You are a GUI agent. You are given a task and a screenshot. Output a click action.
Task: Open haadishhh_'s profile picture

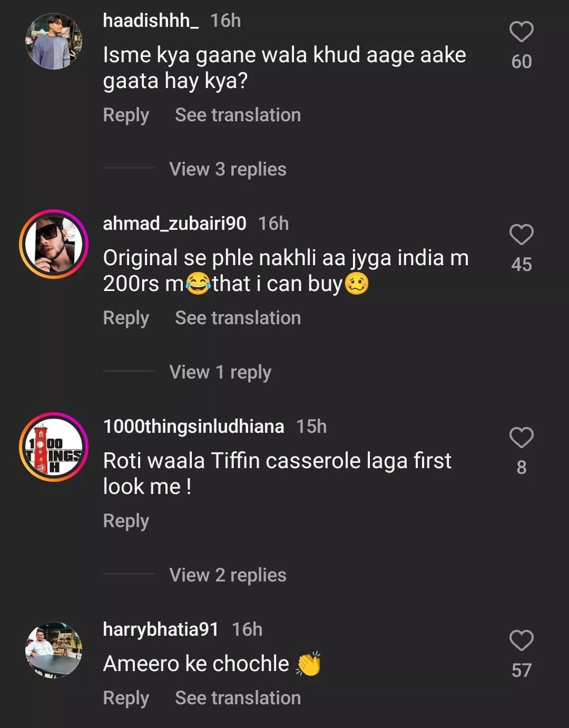(x=54, y=42)
